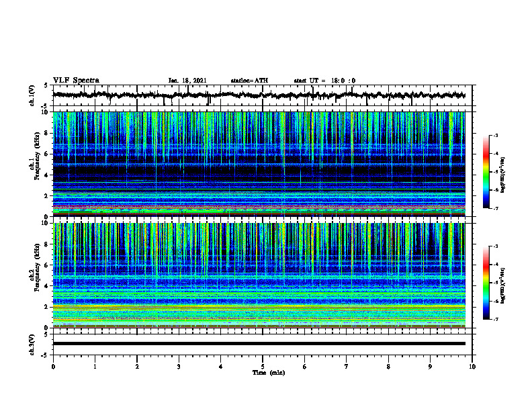Click the "-3" value on ch.2 colorbar
This screenshot has width=532, height=411.
[x=495, y=246]
